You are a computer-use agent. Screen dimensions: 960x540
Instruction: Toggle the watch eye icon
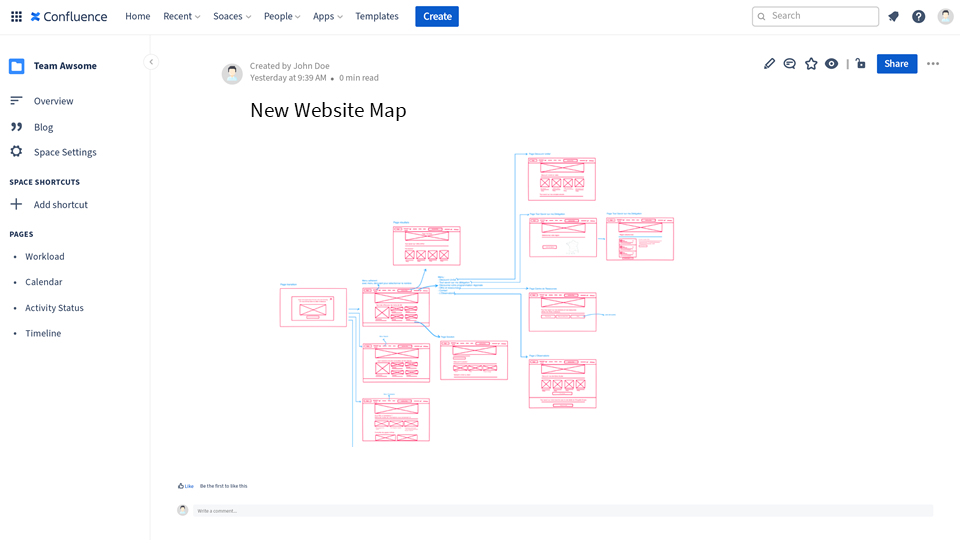(831, 64)
